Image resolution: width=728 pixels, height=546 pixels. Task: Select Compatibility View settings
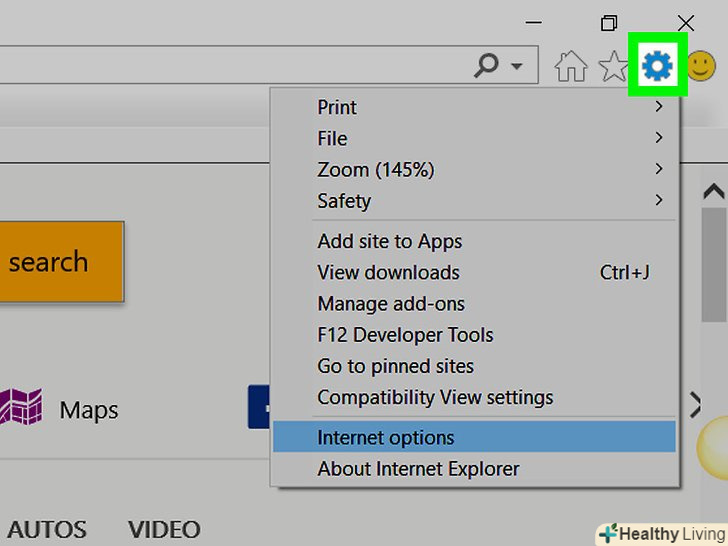434,397
